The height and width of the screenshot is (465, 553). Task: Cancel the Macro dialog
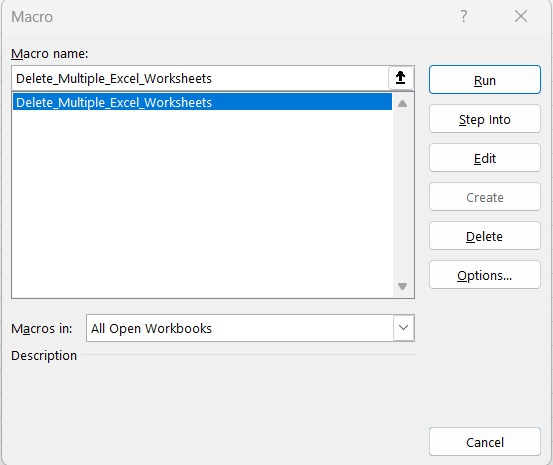click(485, 442)
